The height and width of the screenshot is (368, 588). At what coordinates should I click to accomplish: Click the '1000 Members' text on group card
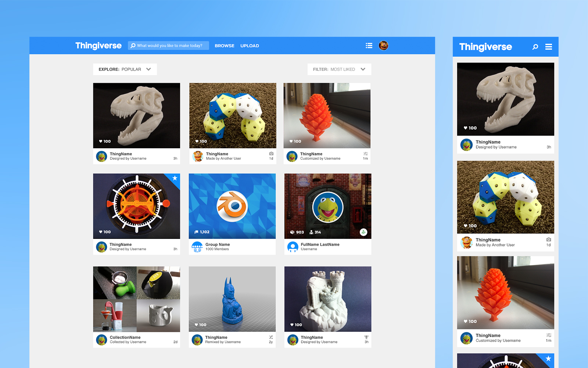tap(217, 249)
